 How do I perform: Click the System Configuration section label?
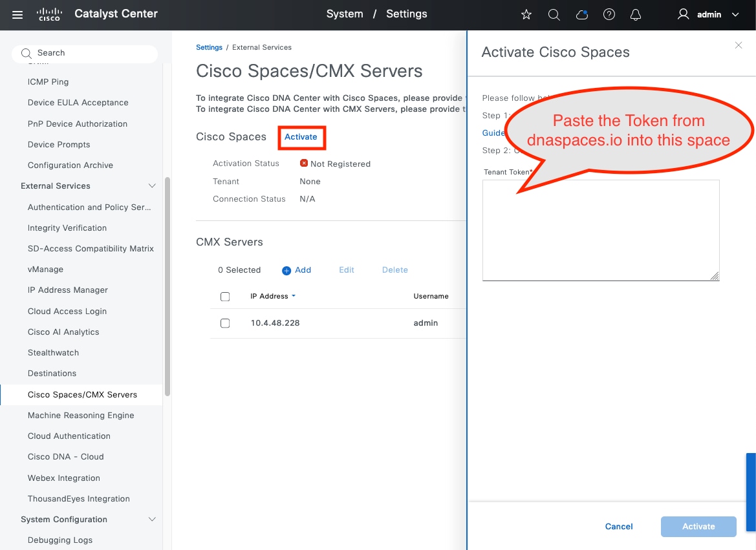[x=63, y=520]
